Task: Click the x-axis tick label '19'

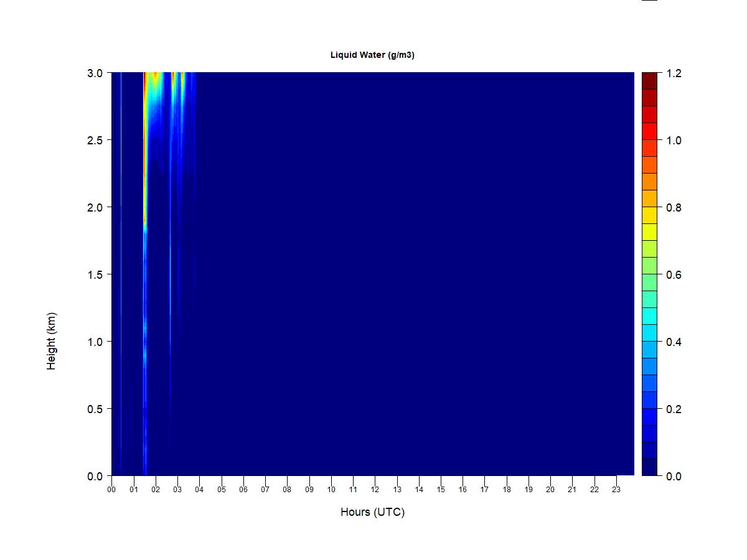Action: click(x=529, y=490)
